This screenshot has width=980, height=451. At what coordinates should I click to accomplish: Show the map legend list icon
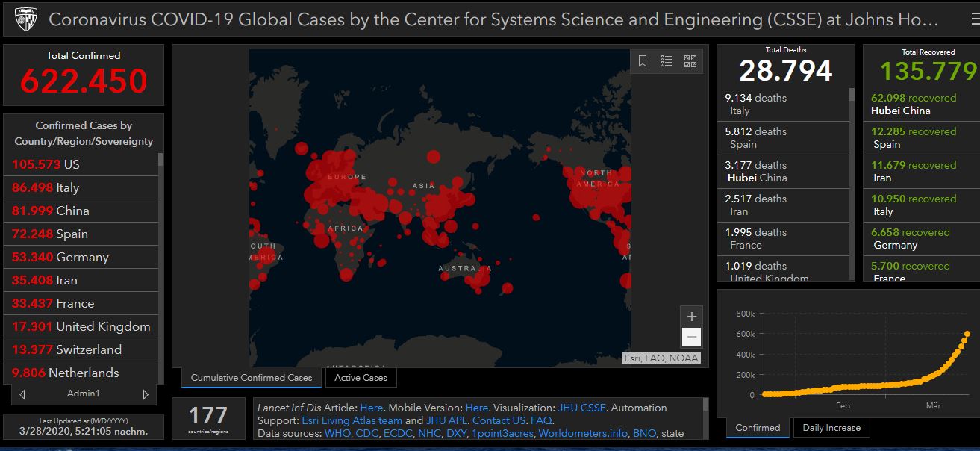point(667,61)
